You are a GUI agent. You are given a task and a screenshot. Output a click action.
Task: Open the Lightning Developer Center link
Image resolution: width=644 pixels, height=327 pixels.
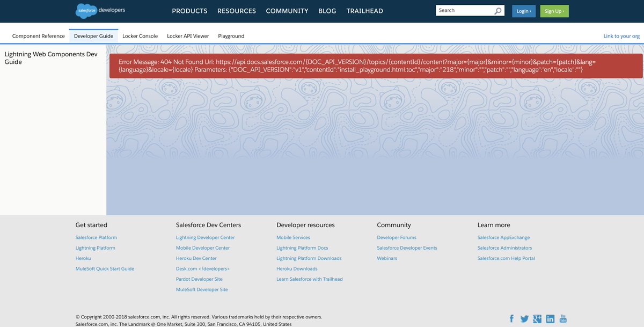pos(206,237)
